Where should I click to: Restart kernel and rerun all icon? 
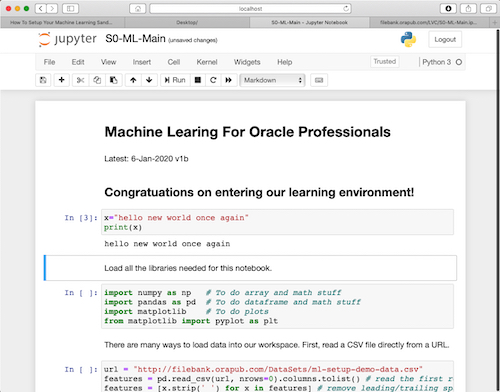click(229, 80)
